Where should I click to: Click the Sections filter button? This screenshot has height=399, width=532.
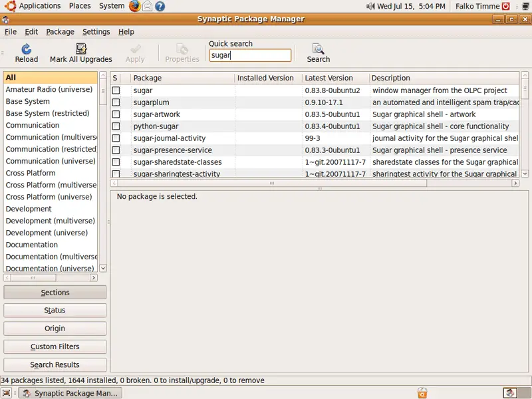[x=55, y=293]
